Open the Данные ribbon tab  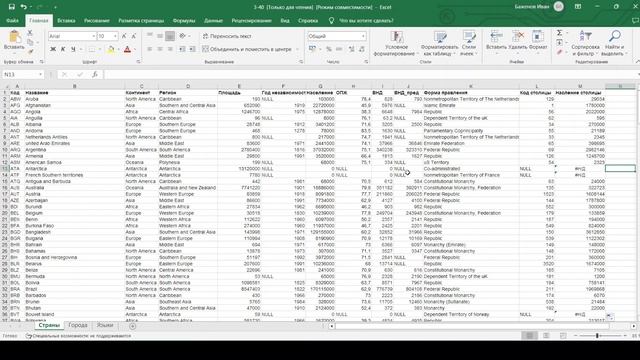coord(213,20)
